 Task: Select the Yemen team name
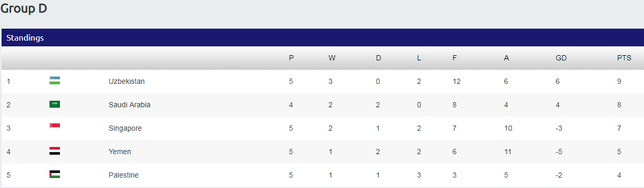click(120, 152)
